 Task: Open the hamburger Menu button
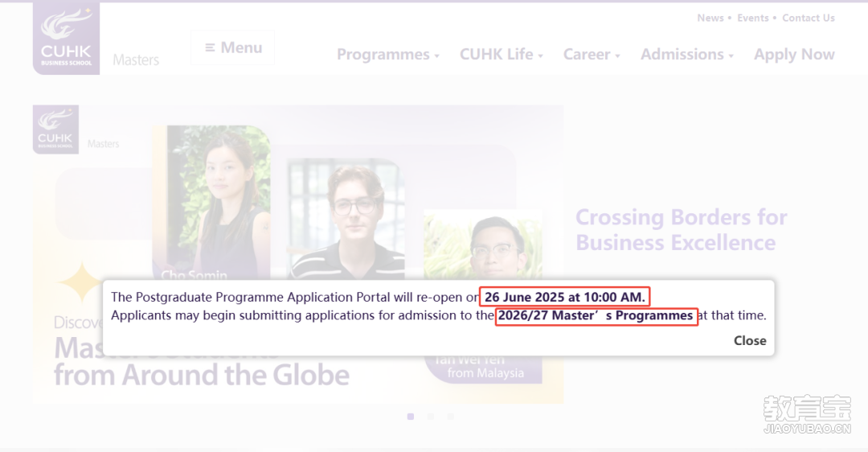233,47
